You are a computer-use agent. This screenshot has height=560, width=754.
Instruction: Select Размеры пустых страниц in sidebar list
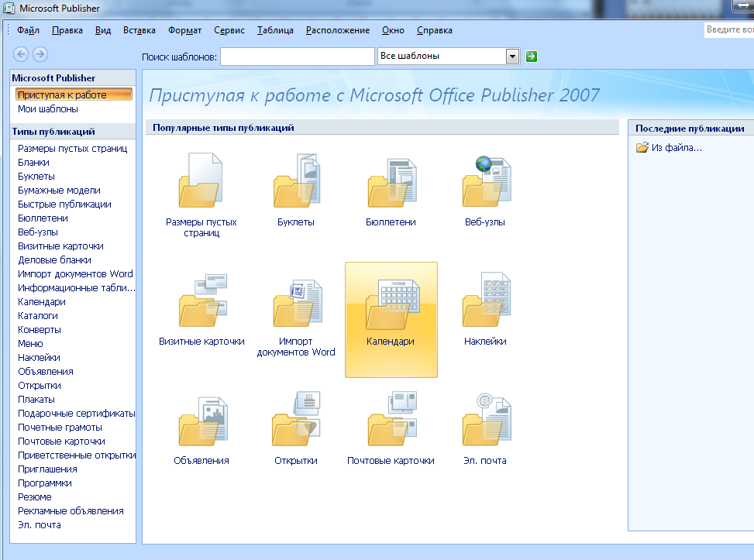coord(73,149)
